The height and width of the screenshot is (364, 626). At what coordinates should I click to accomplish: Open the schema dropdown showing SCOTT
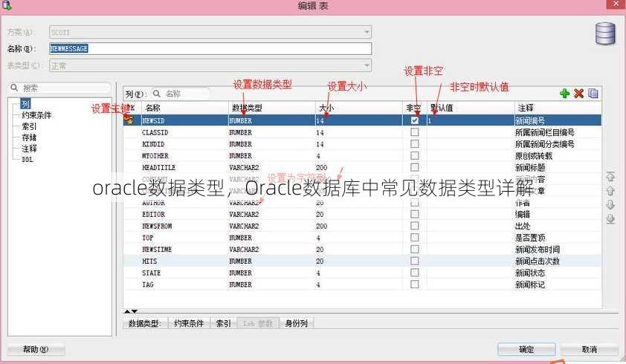(210, 32)
